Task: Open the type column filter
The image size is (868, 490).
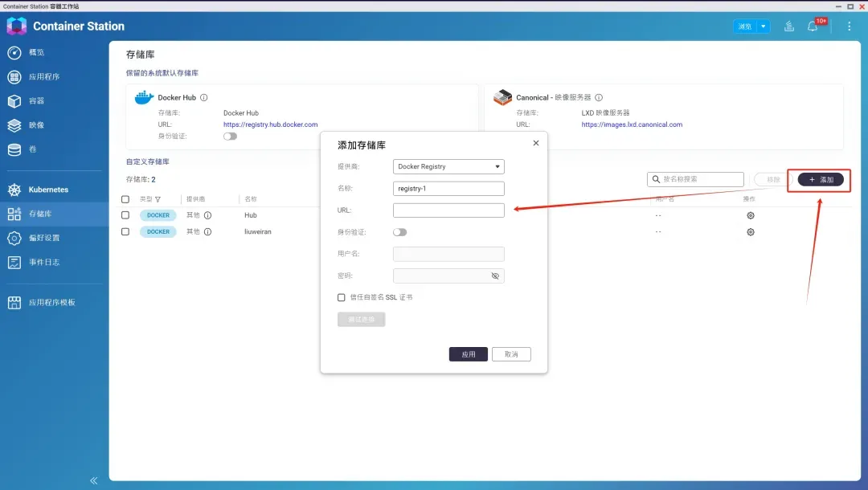Action: click(158, 199)
